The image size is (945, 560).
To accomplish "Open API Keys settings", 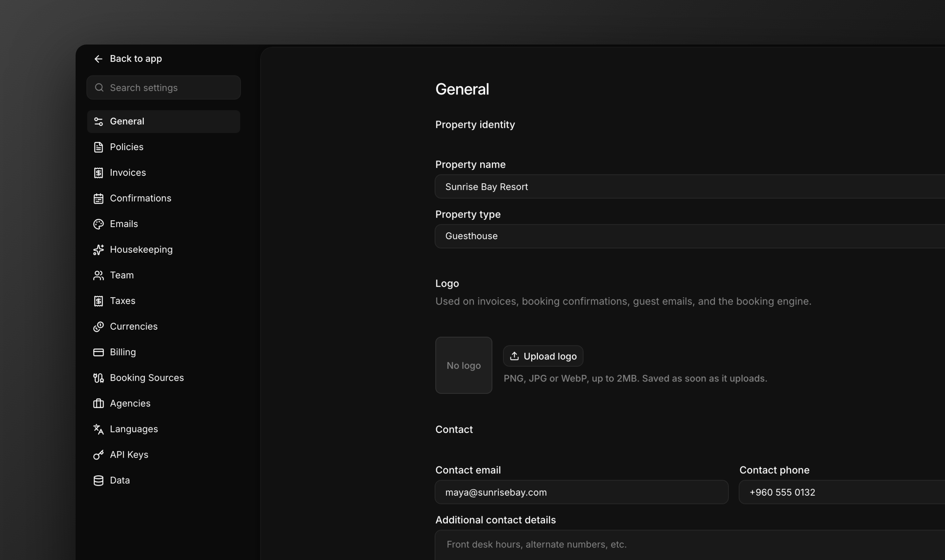I will (x=163, y=455).
